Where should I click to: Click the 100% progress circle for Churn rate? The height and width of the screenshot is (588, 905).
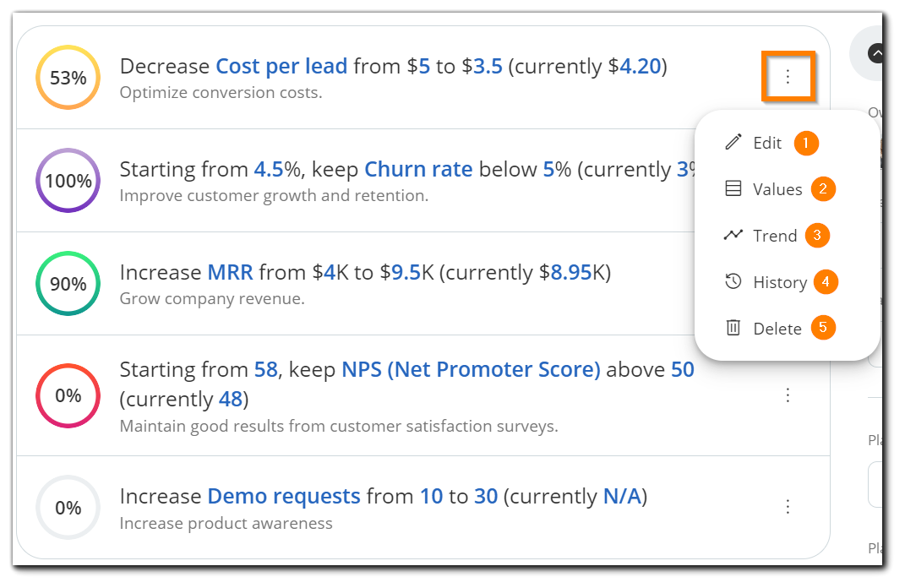point(68,181)
